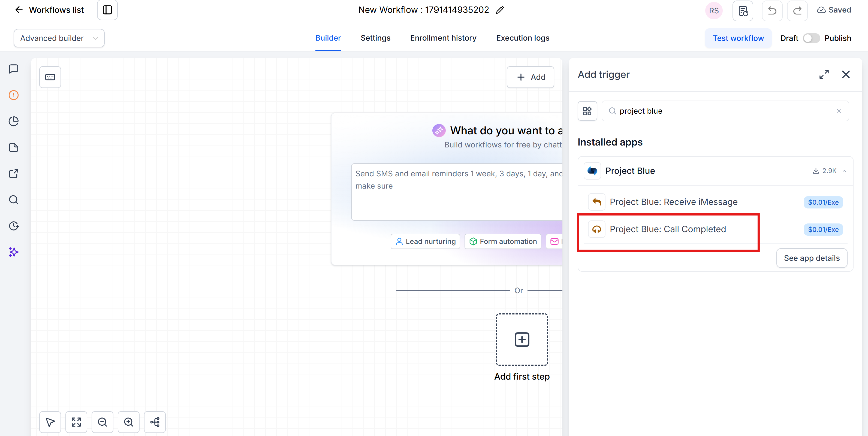Click the auto-layout nodes icon
Image resolution: width=868 pixels, height=436 pixels.
click(155, 422)
